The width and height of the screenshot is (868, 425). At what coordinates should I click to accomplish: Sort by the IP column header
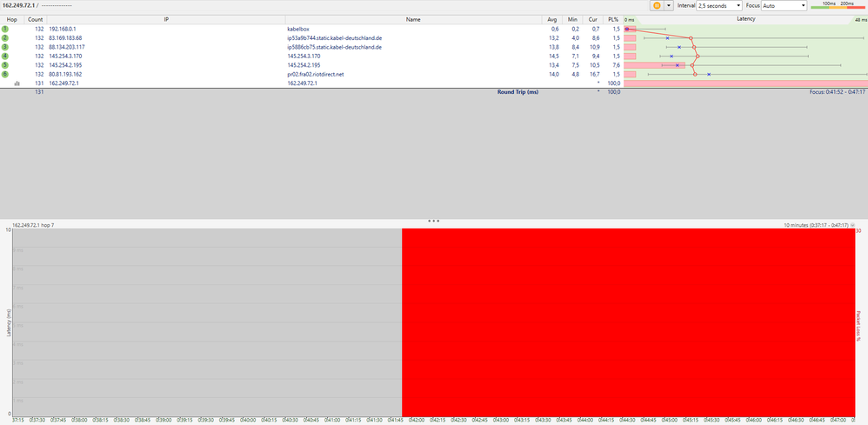(x=166, y=19)
